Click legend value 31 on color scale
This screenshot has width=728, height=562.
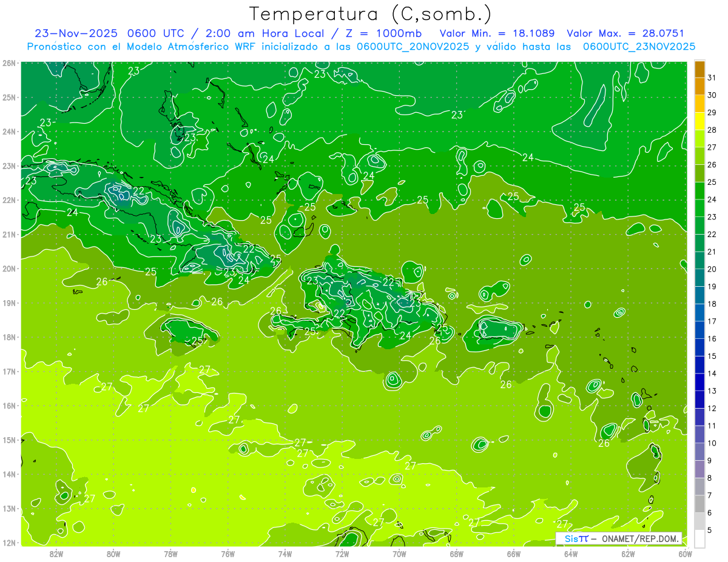712,78
